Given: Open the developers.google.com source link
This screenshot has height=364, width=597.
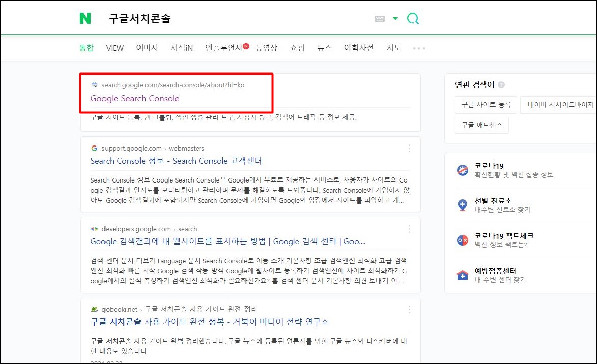Looking at the screenshot, I should coord(149,229).
